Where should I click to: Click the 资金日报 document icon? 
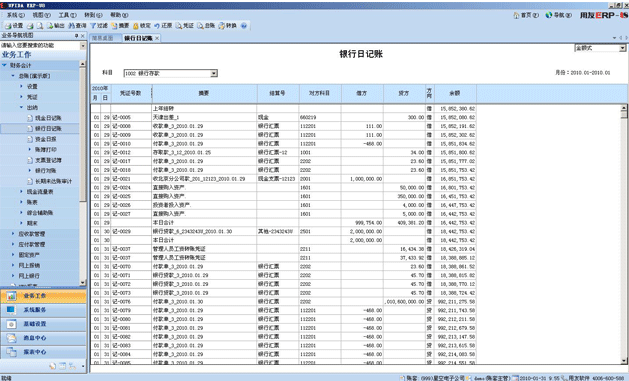click(x=30, y=139)
